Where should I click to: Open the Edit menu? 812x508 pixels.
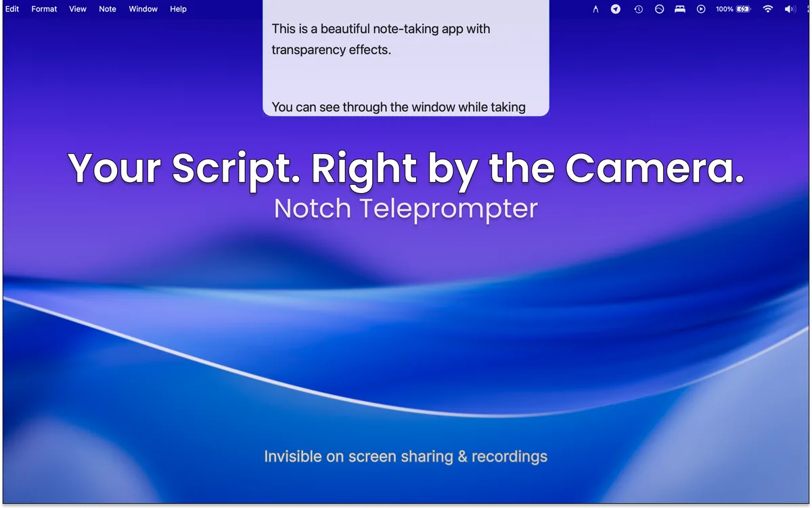[x=12, y=9]
